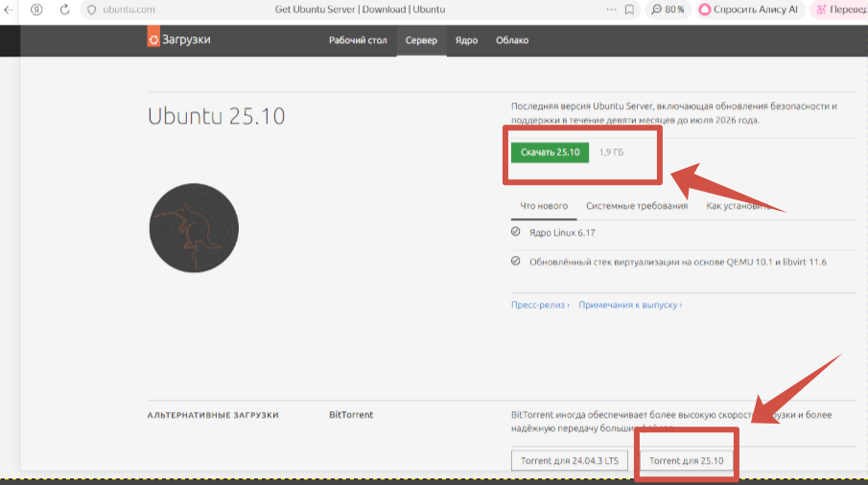Screen dimensions: 868x485
Task: Click the Ядро Linux 6.17 text
Action: pyautogui.click(x=562, y=233)
